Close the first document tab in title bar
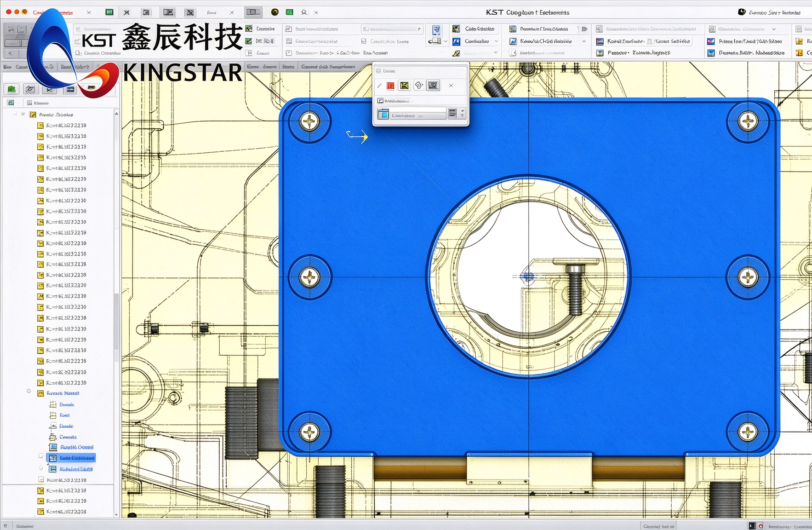The height and width of the screenshot is (530, 812). click(x=89, y=12)
